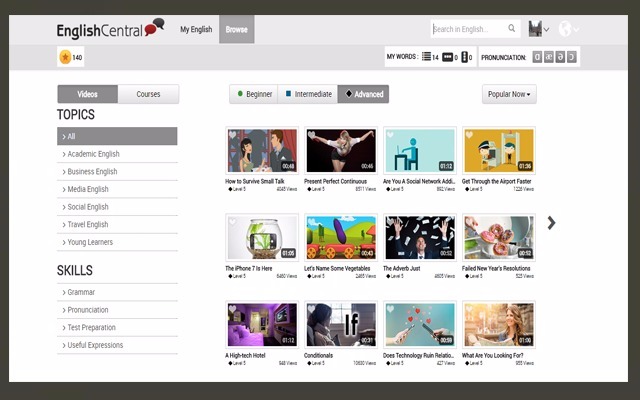The height and width of the screenshot is (400, 640).
Task: Open the My English menu item
Action: (196, 29)
